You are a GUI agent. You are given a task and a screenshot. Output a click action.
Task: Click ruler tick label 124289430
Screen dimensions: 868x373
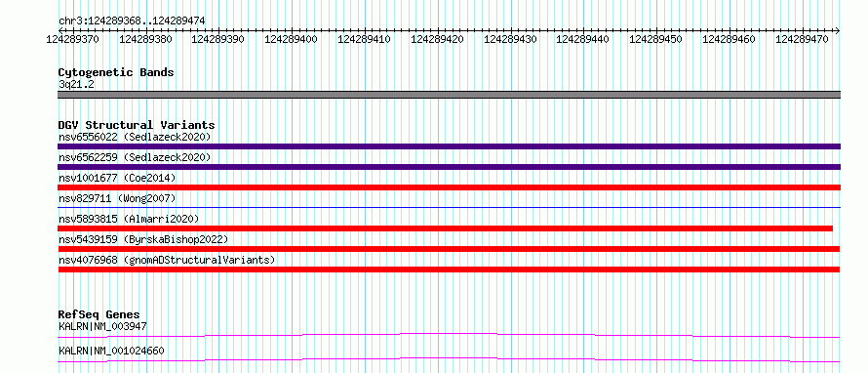tap(510, 40)
